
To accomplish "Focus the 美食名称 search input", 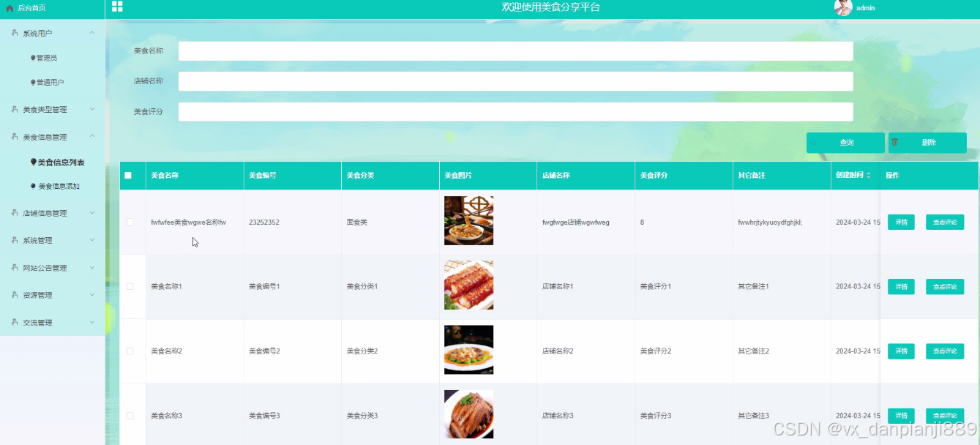I will coord(515,51).
